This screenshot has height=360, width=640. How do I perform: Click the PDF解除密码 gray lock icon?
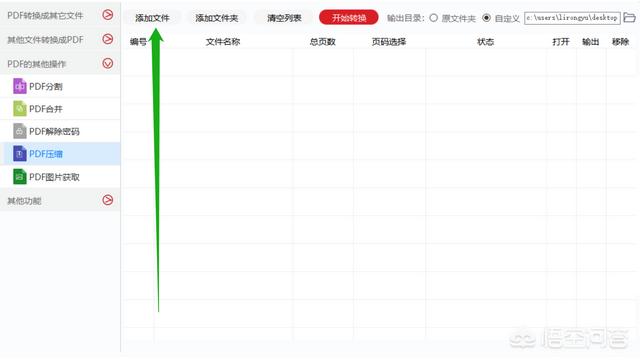(19, 131)
